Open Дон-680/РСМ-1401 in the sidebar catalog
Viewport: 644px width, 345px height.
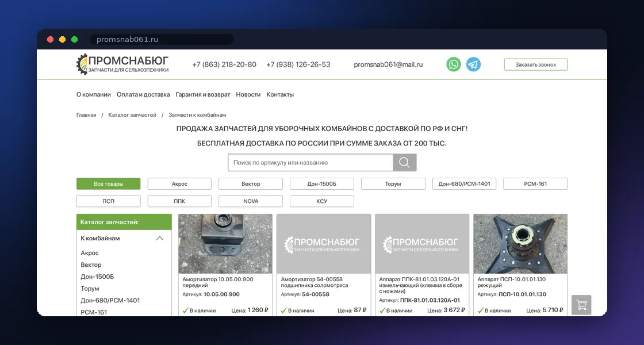tap(110, 301)
